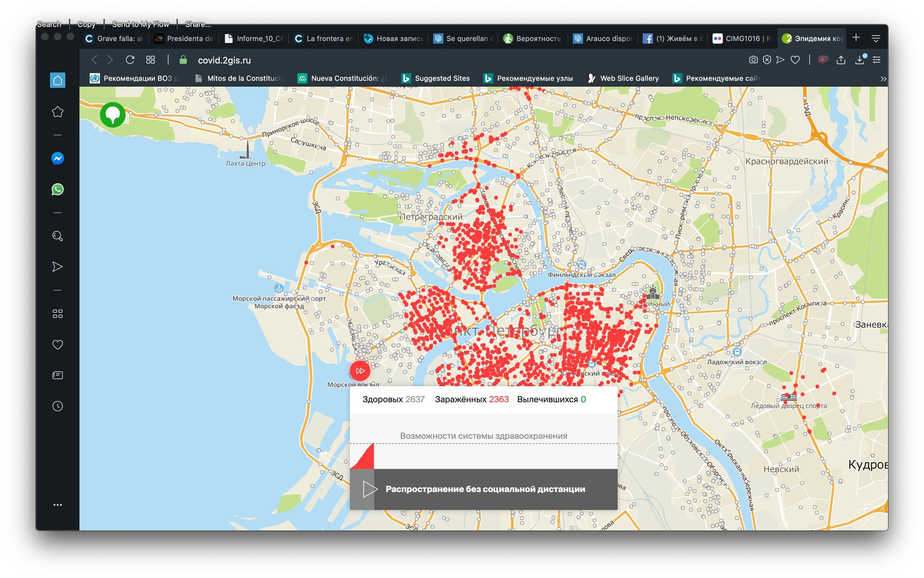Click the green 2GIS logo on map

point(113,115)
